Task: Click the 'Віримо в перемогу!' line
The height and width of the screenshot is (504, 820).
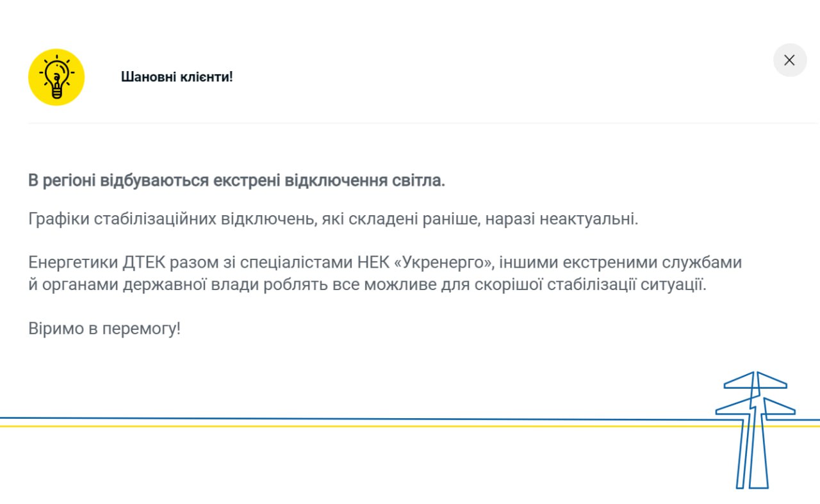Action: (104, 329)
